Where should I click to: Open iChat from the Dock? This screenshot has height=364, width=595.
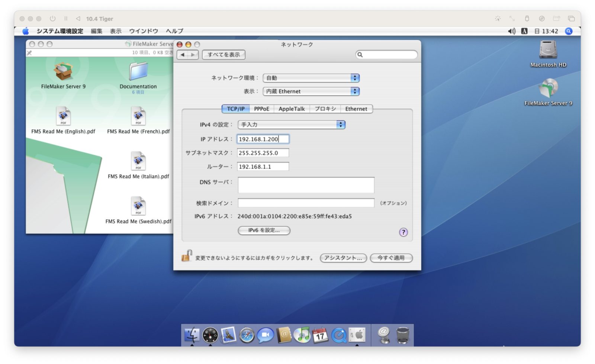[x=265, y=335]
